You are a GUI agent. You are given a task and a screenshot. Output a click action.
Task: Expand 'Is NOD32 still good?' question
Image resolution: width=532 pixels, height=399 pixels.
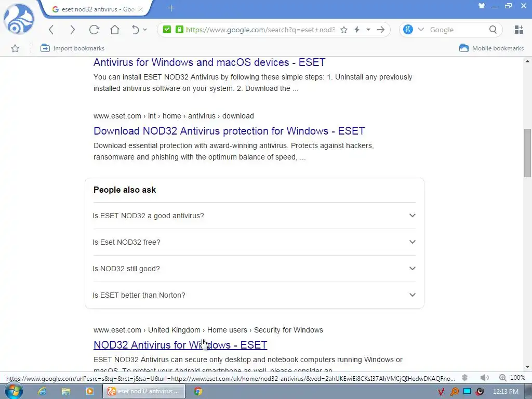click(254, 269)
